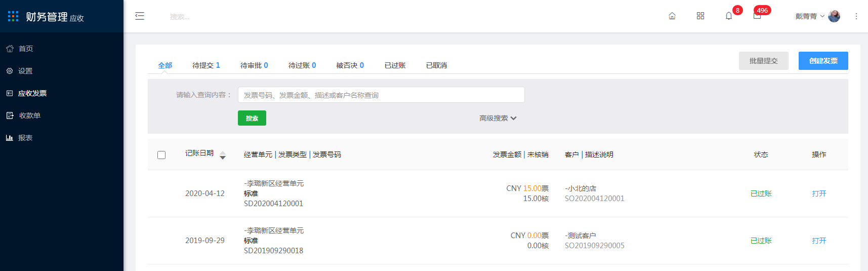Click the 财务管理 title text
868x271 pixels.
(x=47, y=17)
